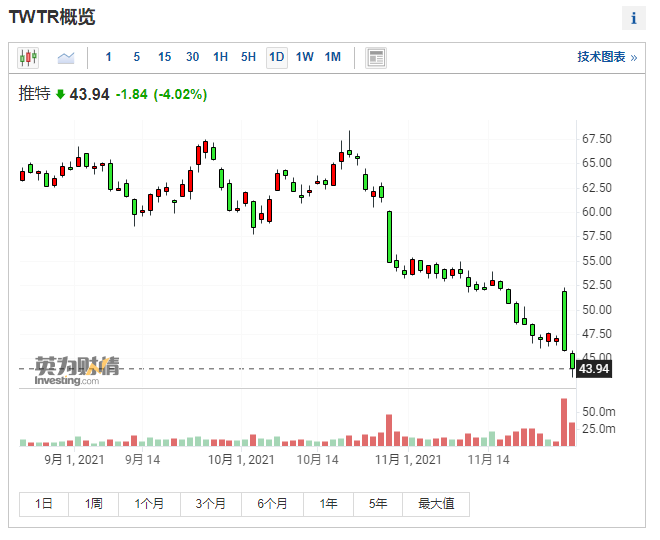Select the 1D interval
Viewport: 660px width, 540px height.
[x=277, y=57]
